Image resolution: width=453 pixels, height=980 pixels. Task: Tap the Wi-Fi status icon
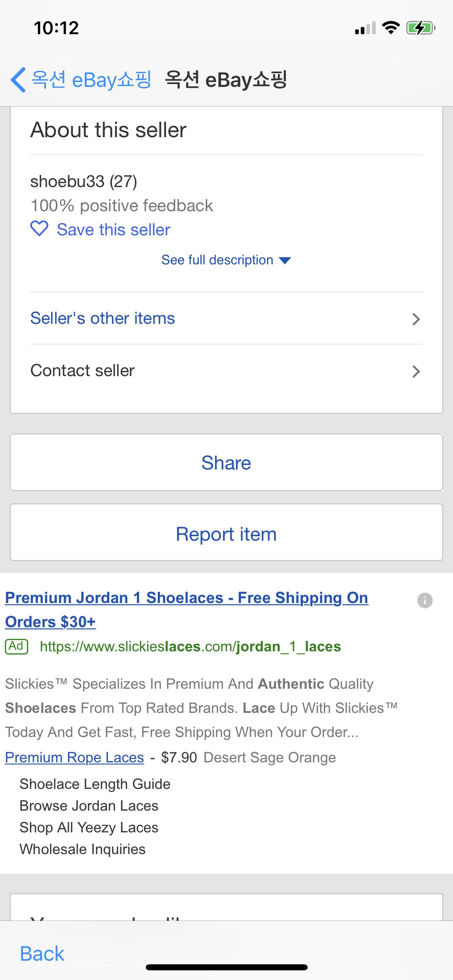tap(391, 28)
